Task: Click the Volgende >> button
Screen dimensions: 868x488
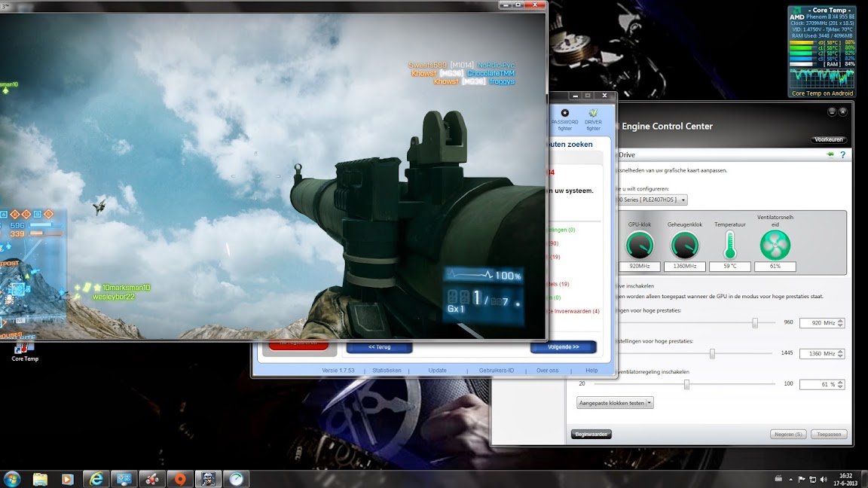Action: (x=563, y=347)
